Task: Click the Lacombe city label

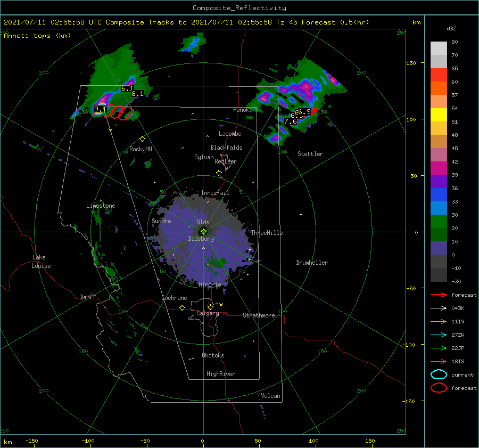Action: [x=230, y=134]
